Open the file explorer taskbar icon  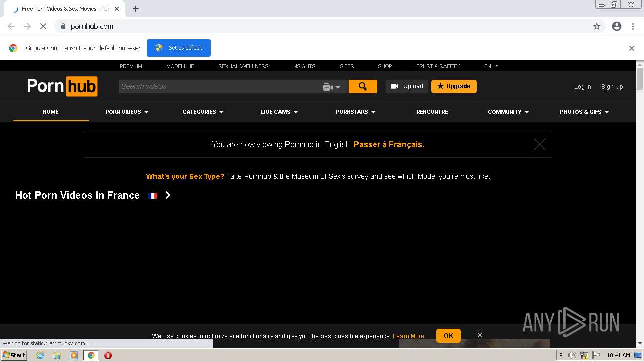[x=57, y=355]
